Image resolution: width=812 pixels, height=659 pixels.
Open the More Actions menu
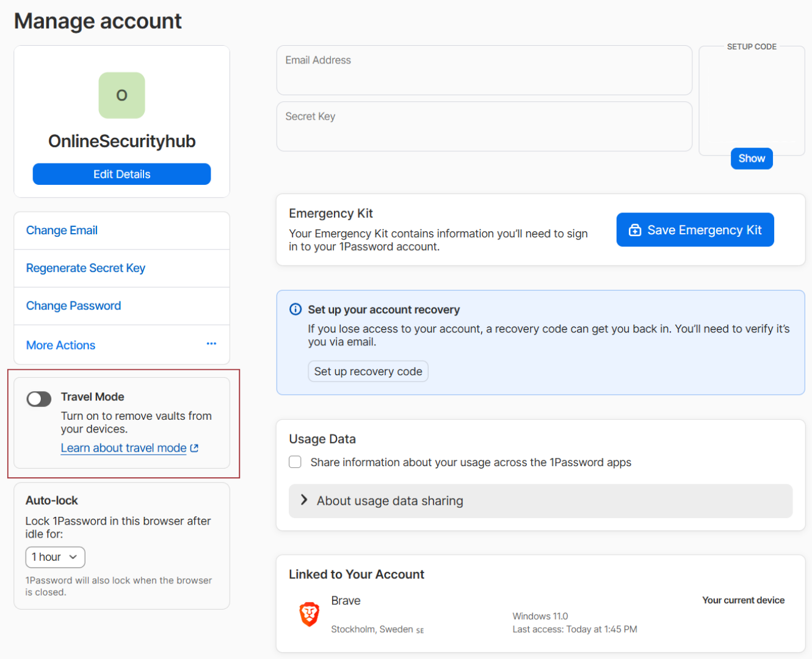click(x=61, y=345)
